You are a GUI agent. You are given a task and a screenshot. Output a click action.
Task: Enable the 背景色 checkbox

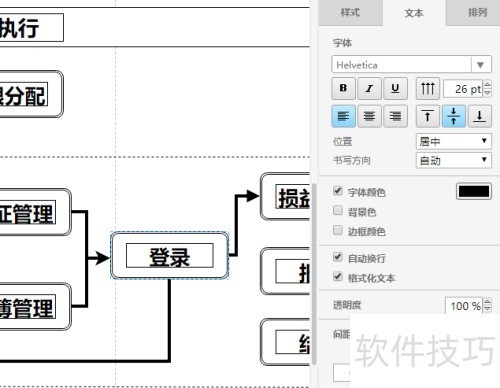[338, 210]
